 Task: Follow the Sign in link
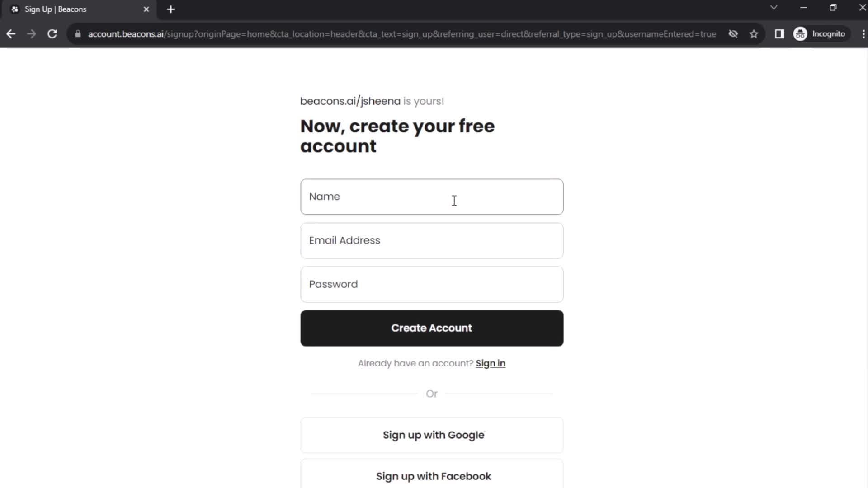(x=490, y=363)
